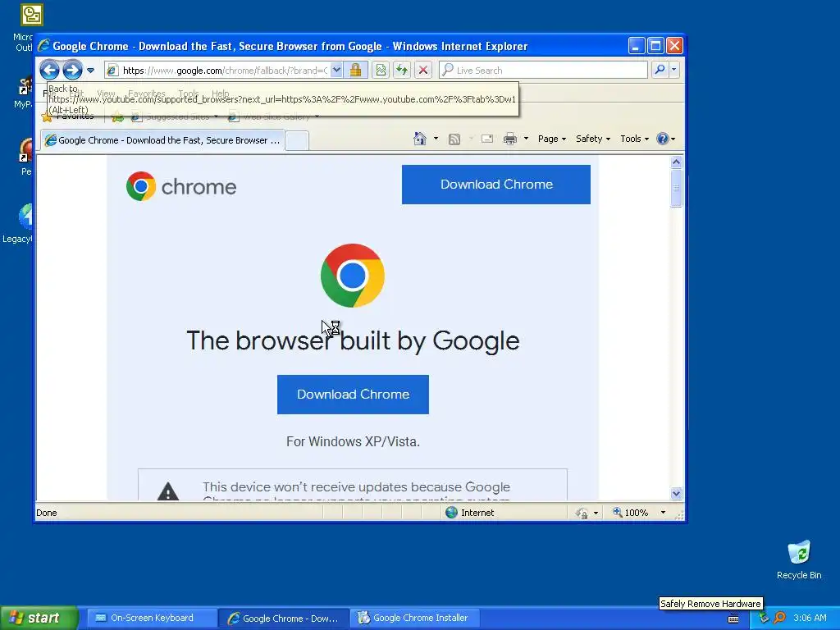Click the 100% zoom level button
The width and height of the screenshot is (840, 630).
pos(631,513)
